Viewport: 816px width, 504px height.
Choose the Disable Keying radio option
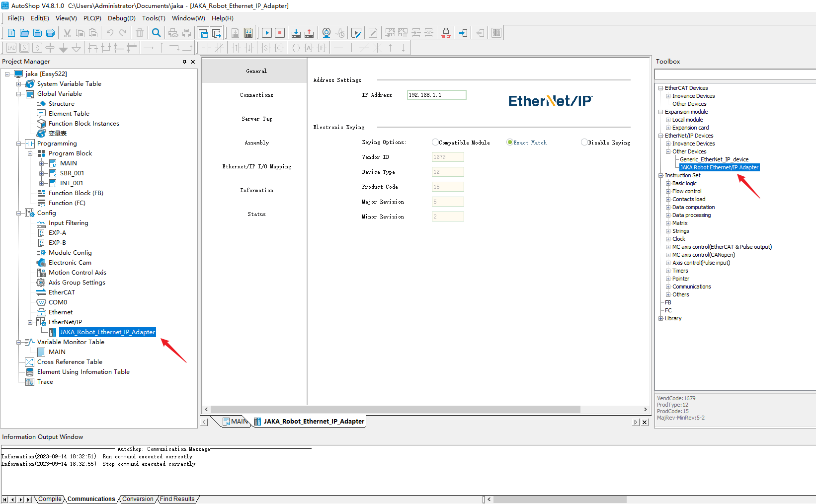click(584, 143)
